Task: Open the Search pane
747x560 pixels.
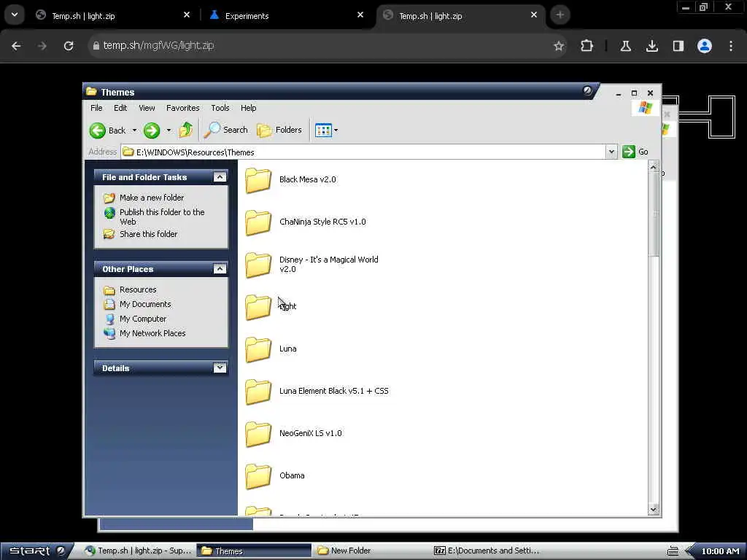Action: pos(226,130)
